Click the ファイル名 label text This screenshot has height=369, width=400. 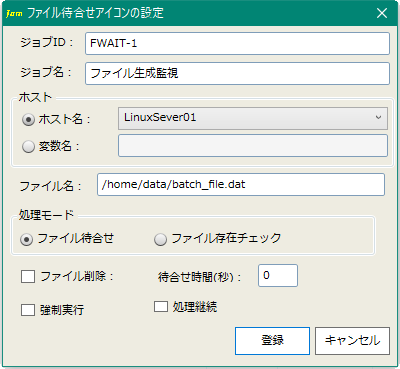[x=51, y=186]
